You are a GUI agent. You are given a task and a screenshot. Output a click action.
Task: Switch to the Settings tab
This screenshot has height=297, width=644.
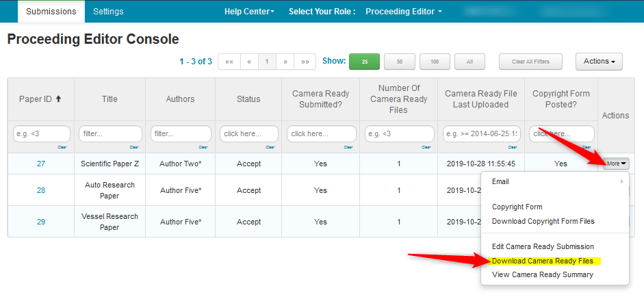pos(108,12)
